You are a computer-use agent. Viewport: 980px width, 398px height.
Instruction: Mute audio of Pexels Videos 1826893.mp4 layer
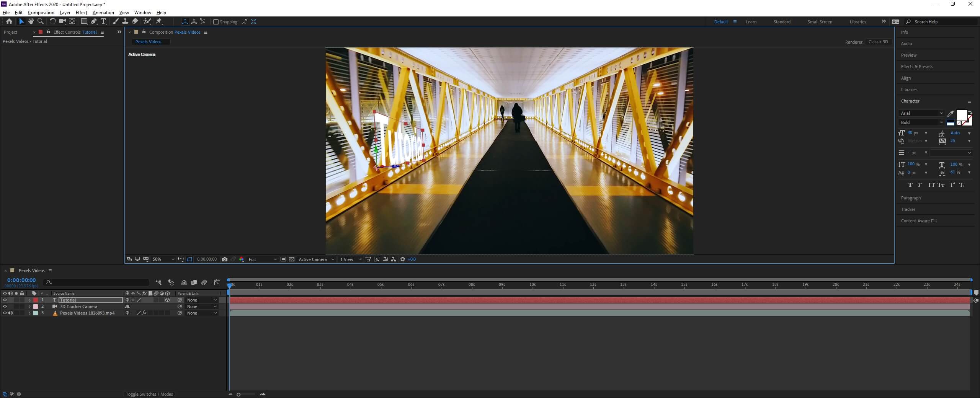(11, 313)
